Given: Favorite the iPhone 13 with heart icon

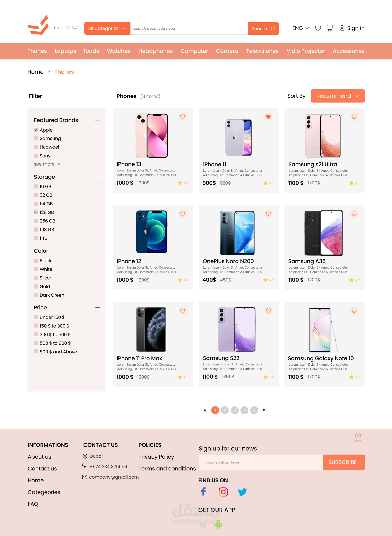Looking at the screenshot, I should [x=182, y=117].
